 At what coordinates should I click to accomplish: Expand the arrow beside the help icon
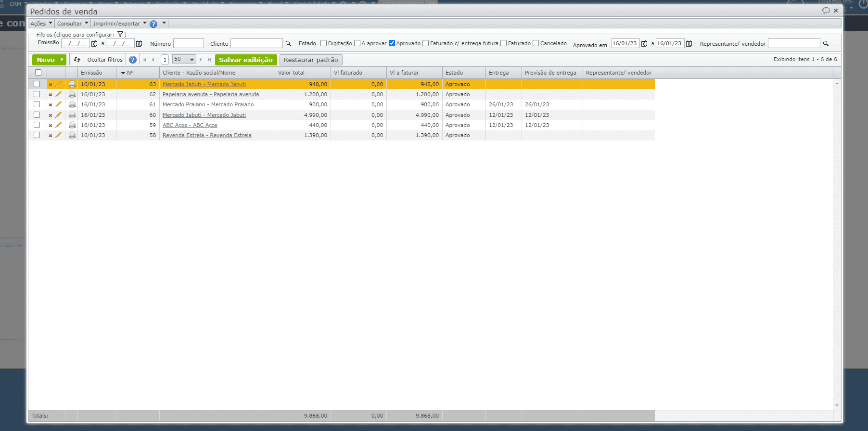[x=164, y=23]
